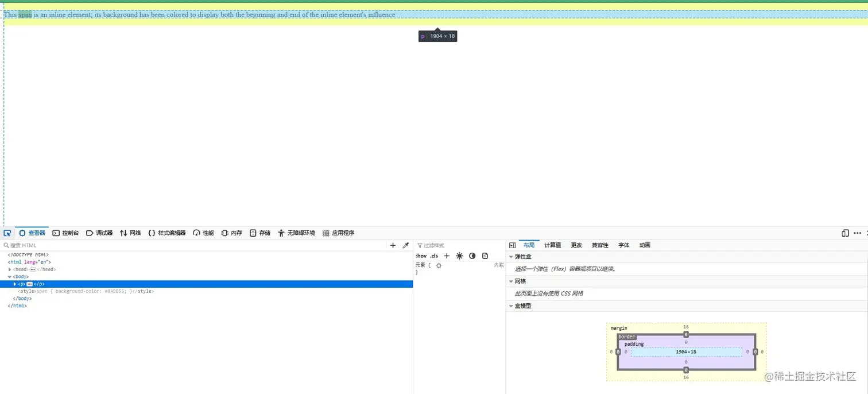Toggle the :hov pseudo-class panel
This screenshot has height=394, width=868.
[x=421, y=256]
